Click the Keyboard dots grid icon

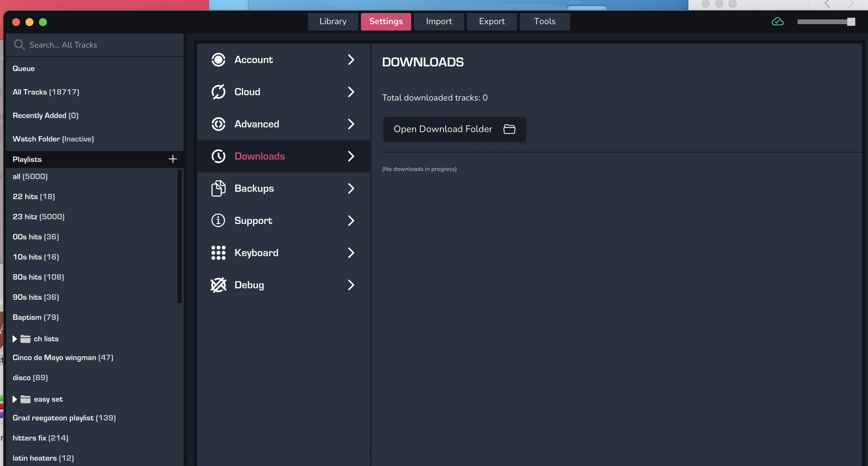[x=219, y=252]
